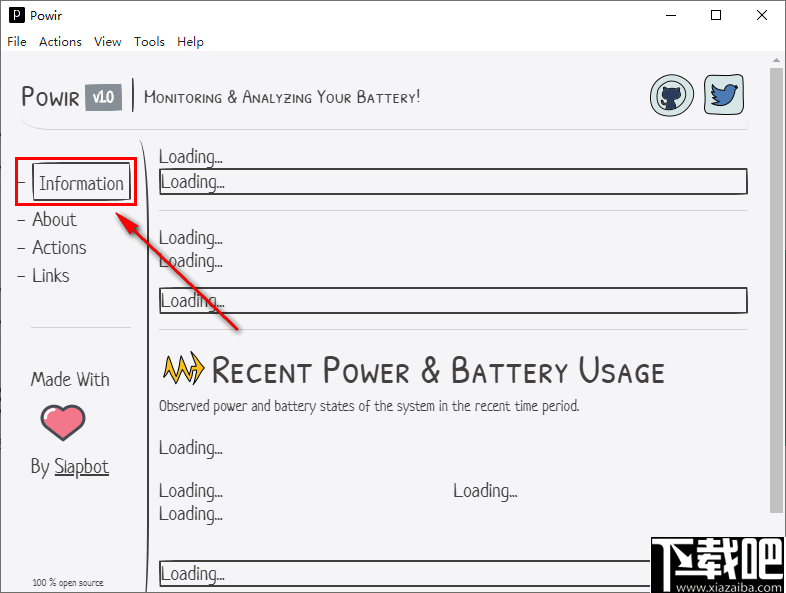786x593 pixels.
Task: Open the File menu
Action: point(17,42)
